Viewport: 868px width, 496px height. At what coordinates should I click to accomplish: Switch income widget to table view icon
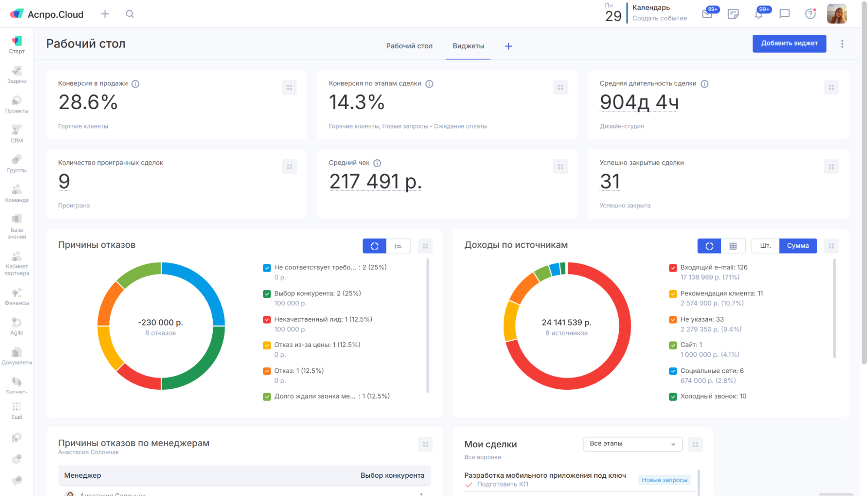[x=733, y=246]
